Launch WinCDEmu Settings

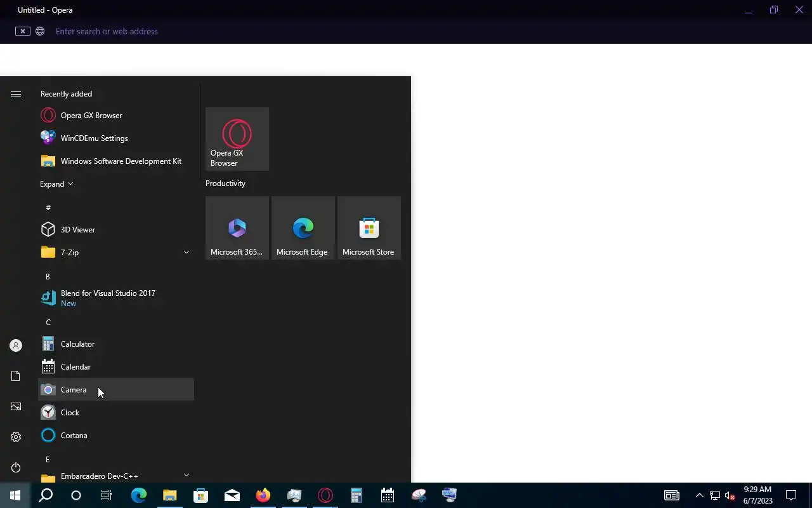[116, 138]
